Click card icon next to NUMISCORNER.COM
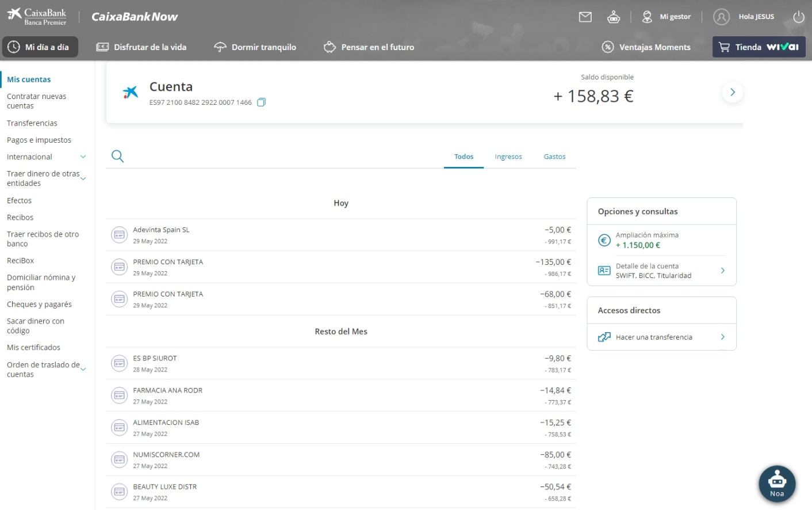 (x=119, y=459)
